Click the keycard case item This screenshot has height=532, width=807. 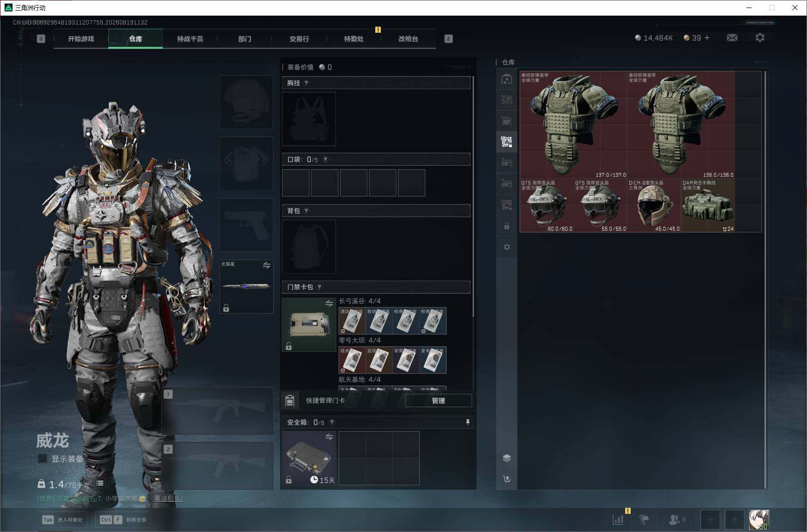[309, 324]
